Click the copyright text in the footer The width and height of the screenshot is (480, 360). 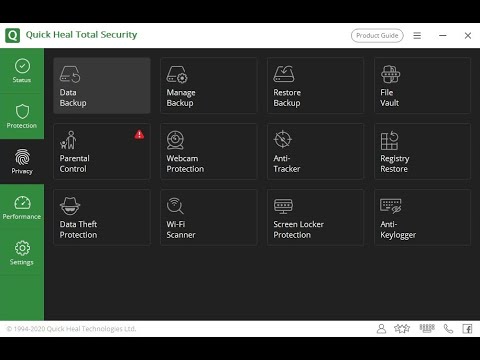pos(71,329)
